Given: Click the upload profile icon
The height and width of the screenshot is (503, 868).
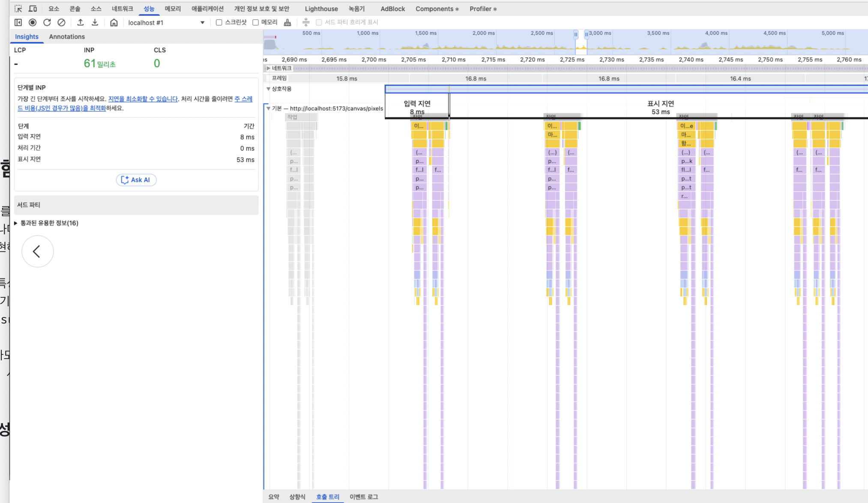Looking at the screenshot, I should 80,22.
